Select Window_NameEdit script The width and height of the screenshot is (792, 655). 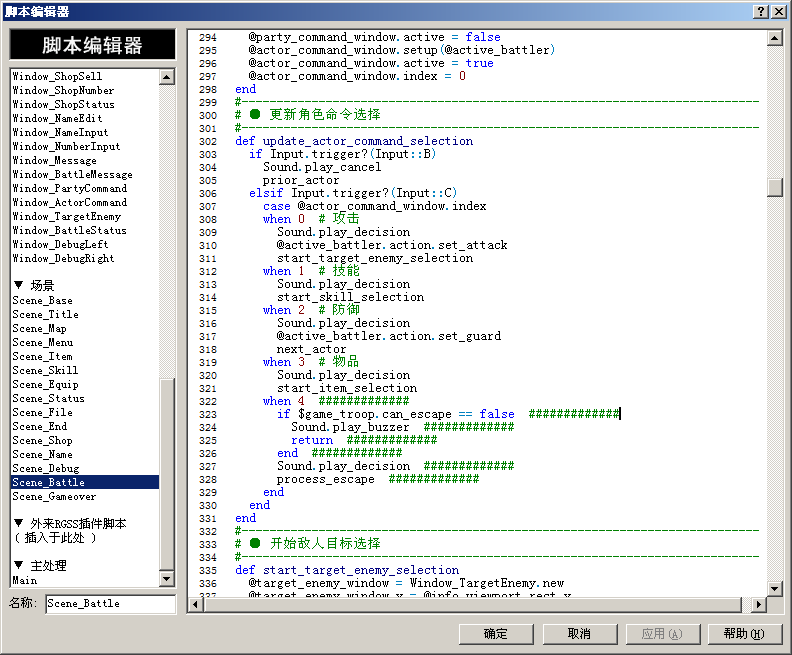pyautogui.click(x=57, y=119)
